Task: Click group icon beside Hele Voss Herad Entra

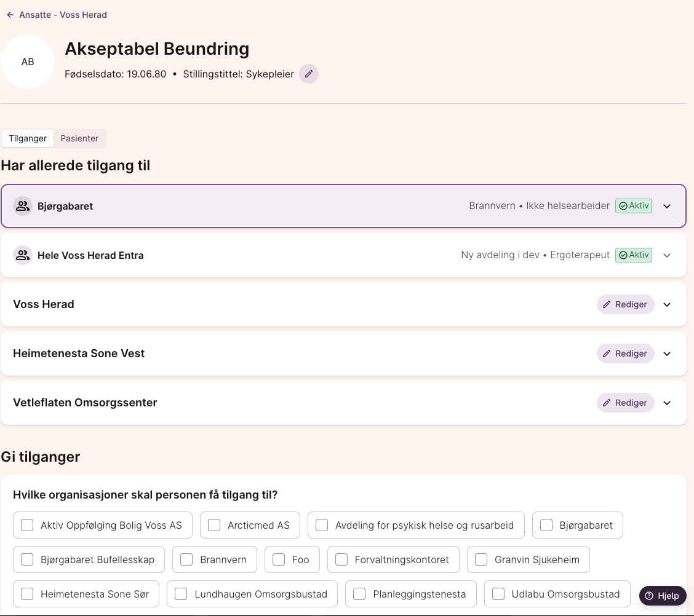Action: (23, 255)
